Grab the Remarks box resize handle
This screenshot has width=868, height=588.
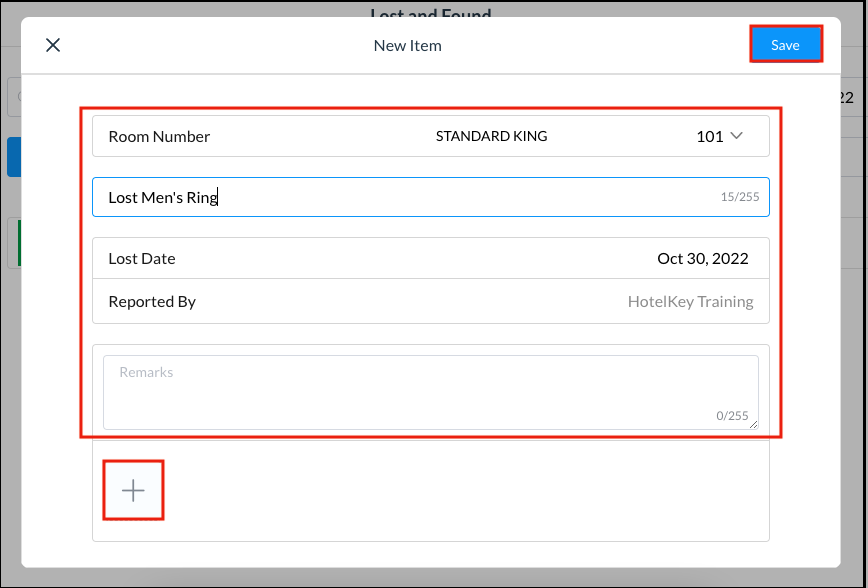tap(753, 425)
